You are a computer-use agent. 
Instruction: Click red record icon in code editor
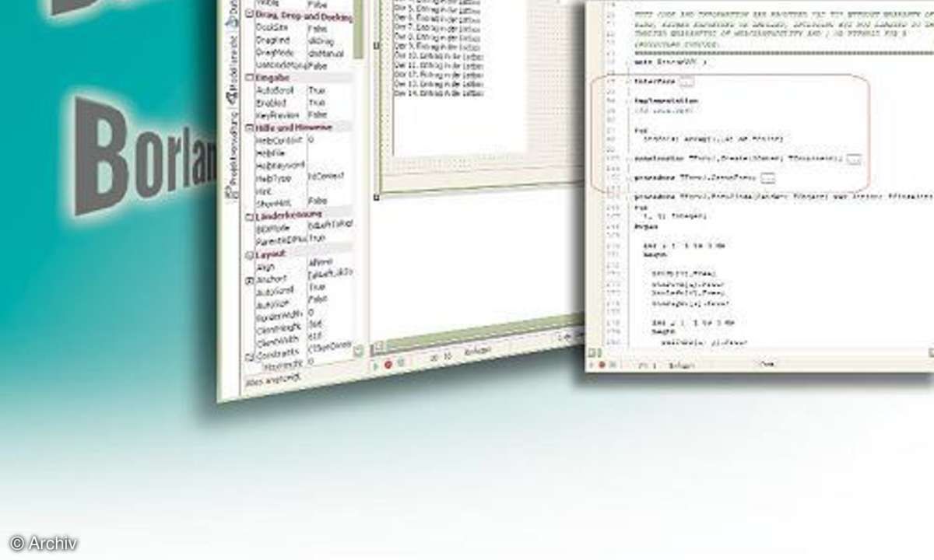(602, 364)
